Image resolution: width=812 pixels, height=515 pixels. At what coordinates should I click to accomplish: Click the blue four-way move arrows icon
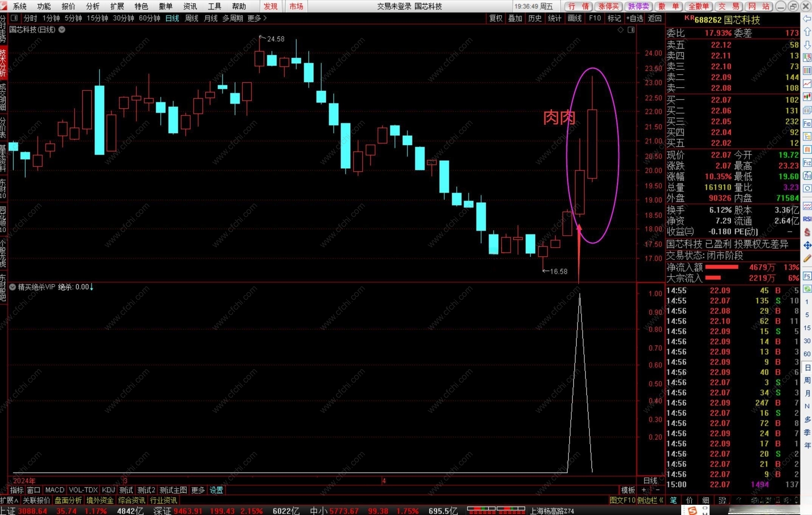coord(807,245)
